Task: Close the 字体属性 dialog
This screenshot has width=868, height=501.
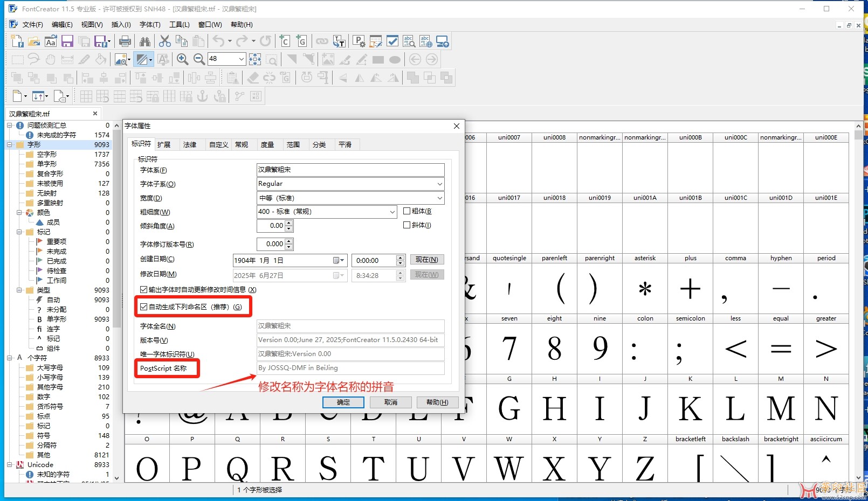Action: point(457,126)
